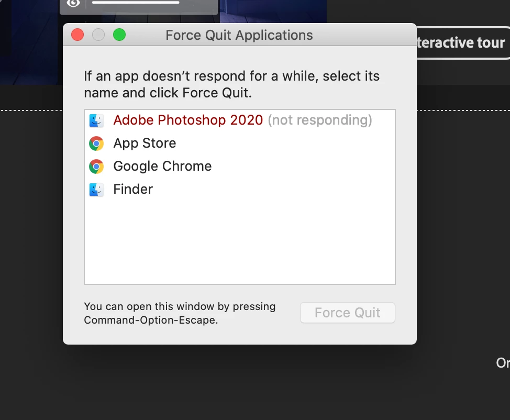Select Adobe Photoshop 2020 not responding row
This screenshot has height=420, width=510.
tap(240, 120)
